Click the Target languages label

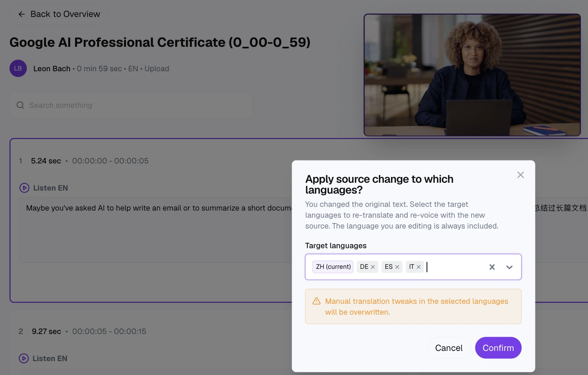[x=336, y=245]
